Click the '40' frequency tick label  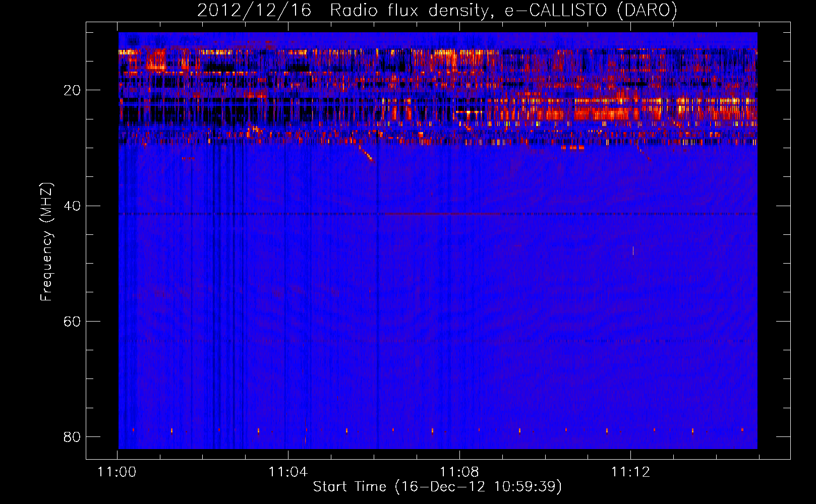point(72,206)
